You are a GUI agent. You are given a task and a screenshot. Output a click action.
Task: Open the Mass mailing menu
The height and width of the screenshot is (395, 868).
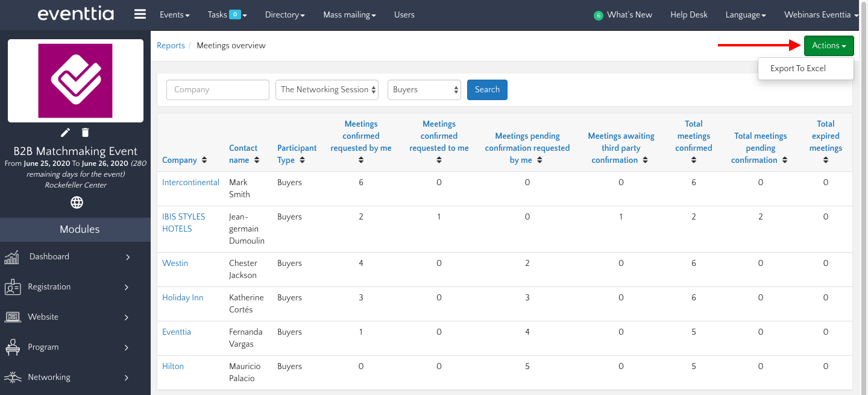tap(350, 15)
